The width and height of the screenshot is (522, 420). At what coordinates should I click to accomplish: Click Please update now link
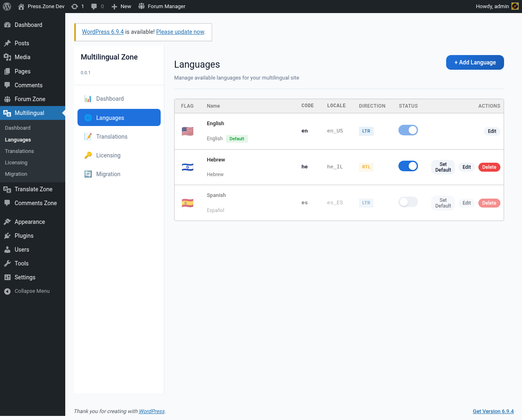click(180, 32)
